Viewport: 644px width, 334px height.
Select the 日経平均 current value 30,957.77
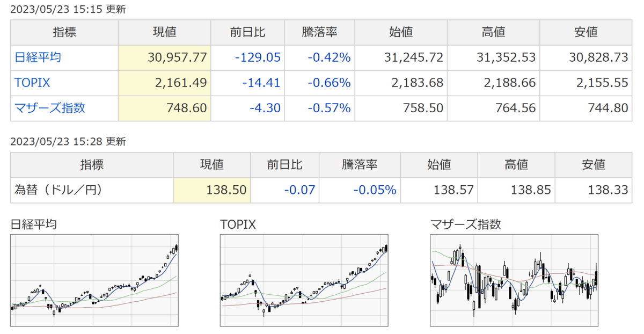(177, 57)
